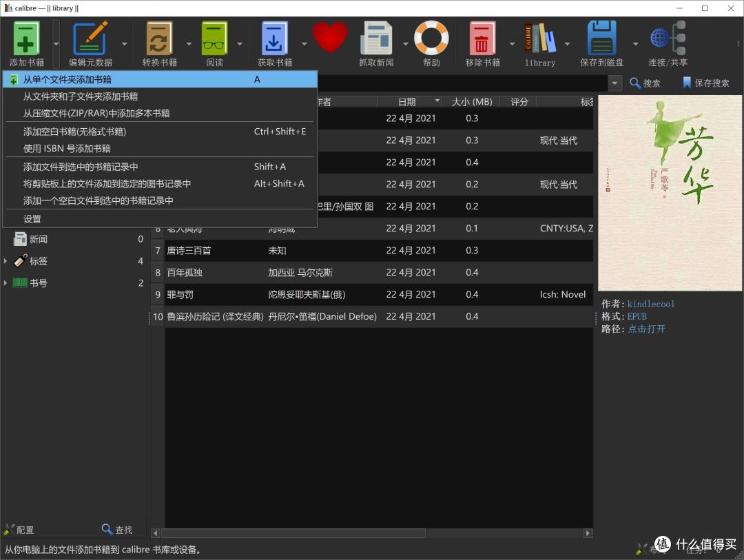This screenshot has width=744, height=560.
Task: Select the book row 罪与罚
Action: pos(372,294)
